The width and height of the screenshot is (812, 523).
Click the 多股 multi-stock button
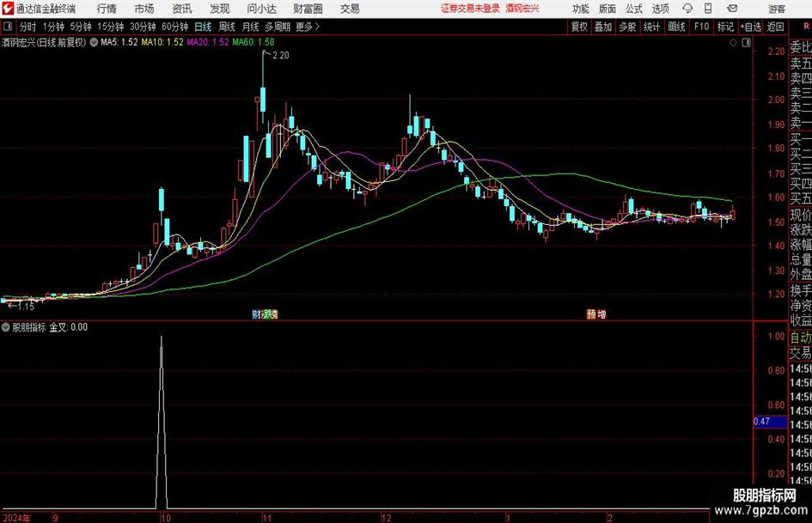point(627,27)
